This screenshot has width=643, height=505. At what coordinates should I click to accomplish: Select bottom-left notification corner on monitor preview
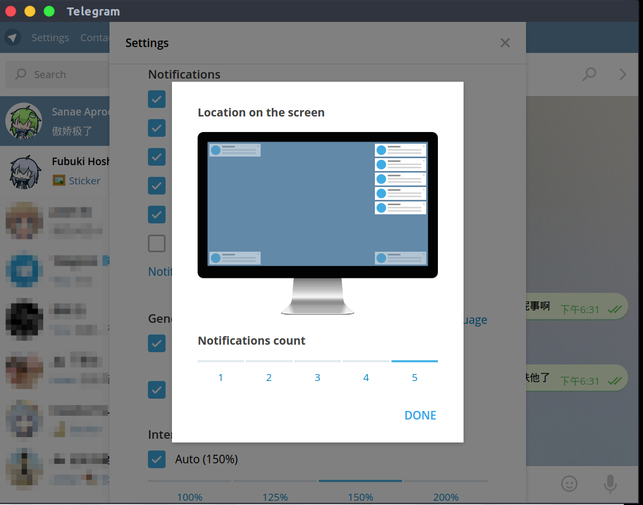[234, 258]
